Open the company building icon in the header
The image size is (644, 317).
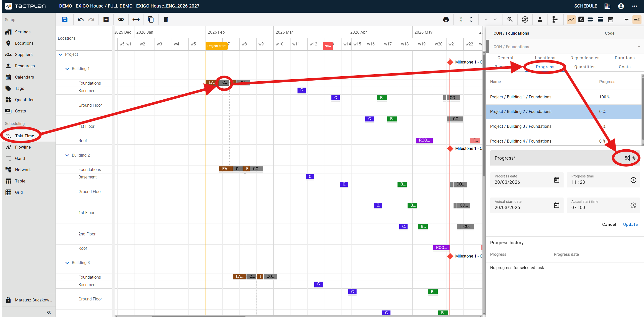607,6
